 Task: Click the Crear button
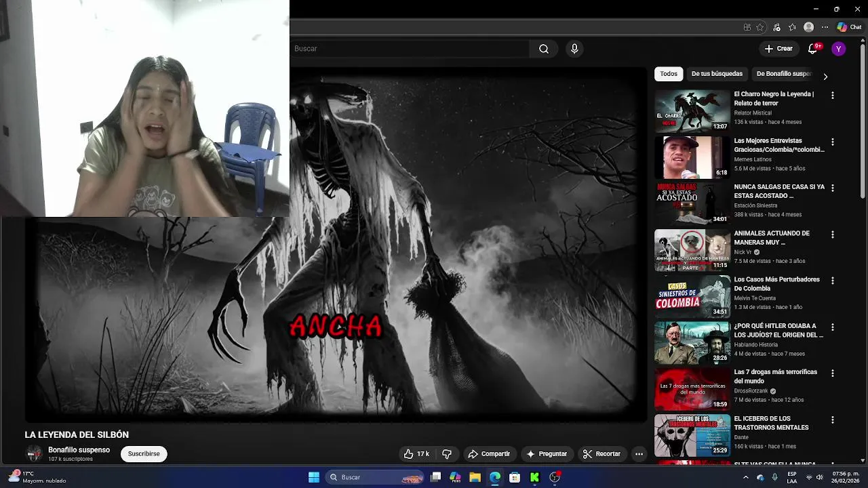[778, 49]
